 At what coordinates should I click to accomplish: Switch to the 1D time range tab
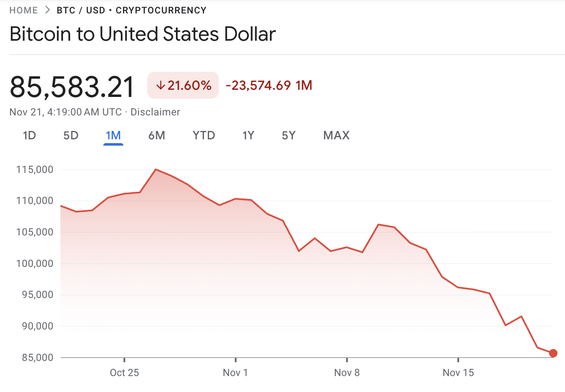point(29,135)
